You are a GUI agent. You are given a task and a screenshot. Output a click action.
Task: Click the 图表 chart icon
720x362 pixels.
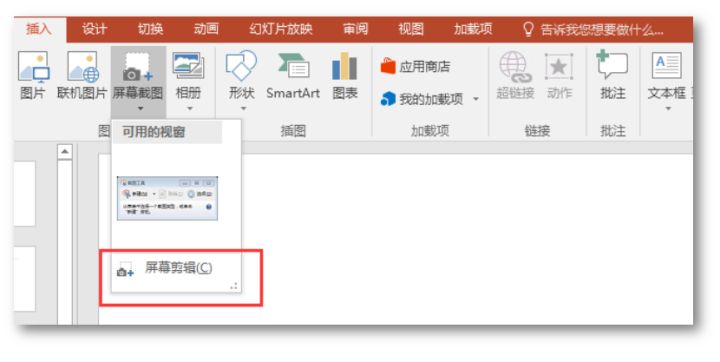(x=344, y=67)
